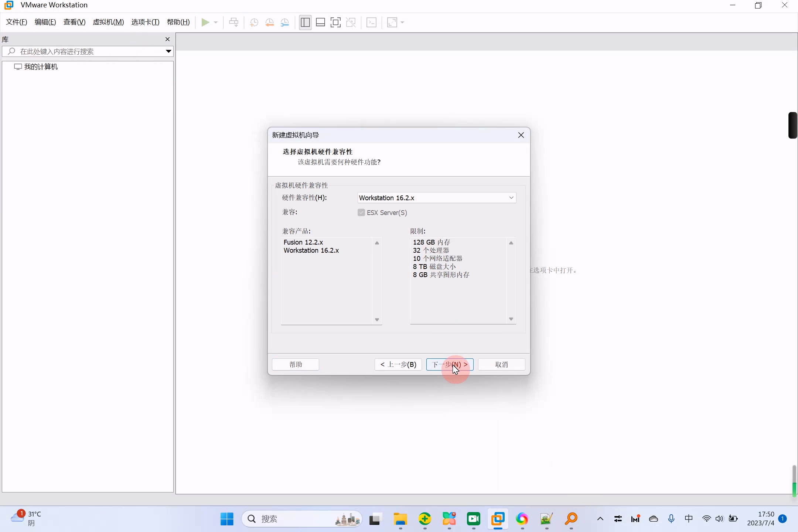Click the speaker volume tray icon
798x532 pixels.
coord(719,519)
